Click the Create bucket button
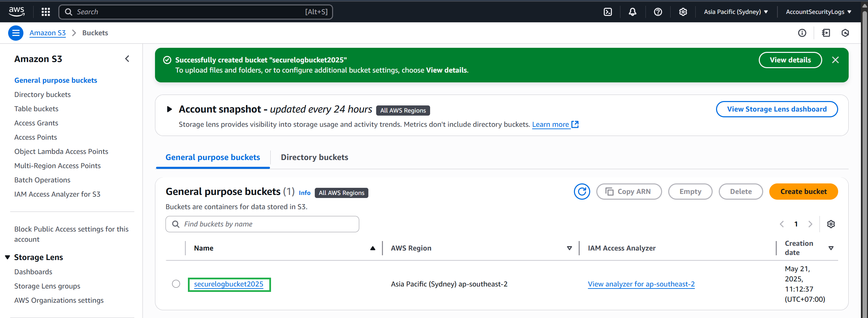 point(803,192)
